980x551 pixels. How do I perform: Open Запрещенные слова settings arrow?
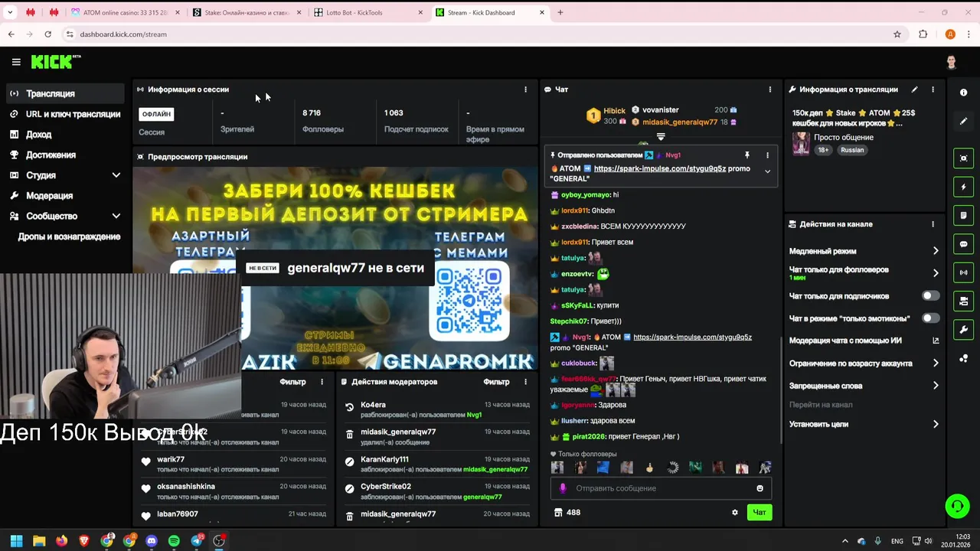tap(936, 386)
